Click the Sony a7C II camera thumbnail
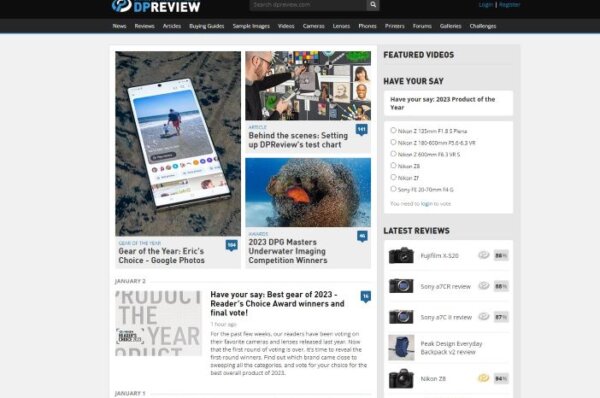 coord(401,317)
